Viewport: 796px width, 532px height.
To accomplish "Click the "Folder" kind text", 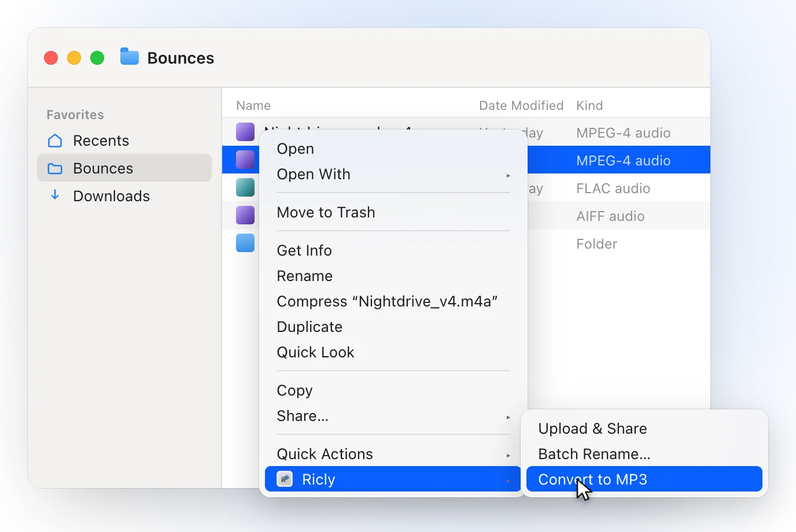I will (596, 244).
